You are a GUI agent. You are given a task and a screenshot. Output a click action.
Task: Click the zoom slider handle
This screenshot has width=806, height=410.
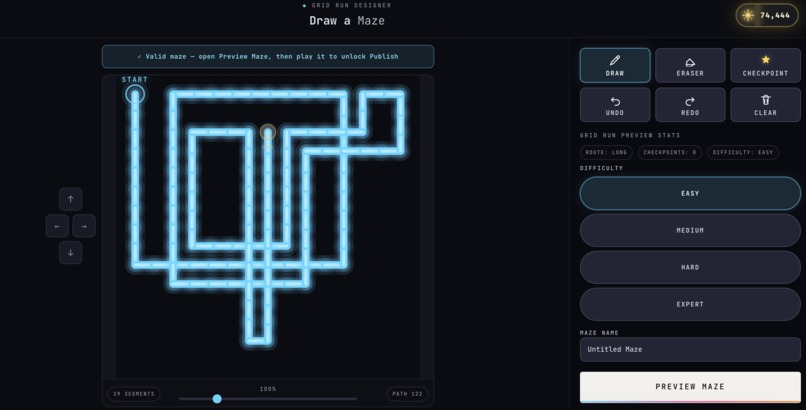217,399
